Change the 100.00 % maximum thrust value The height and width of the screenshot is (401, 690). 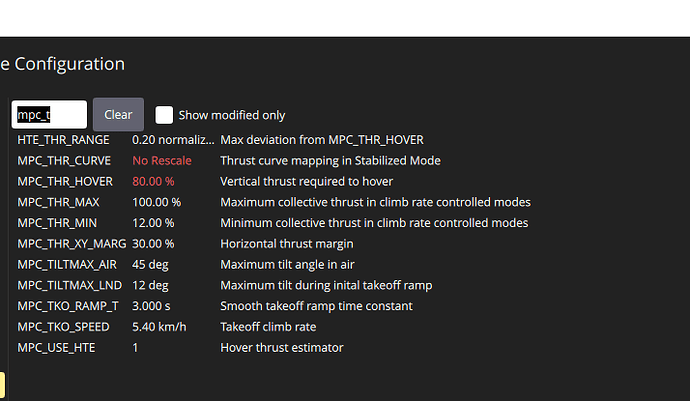[156, 202]
